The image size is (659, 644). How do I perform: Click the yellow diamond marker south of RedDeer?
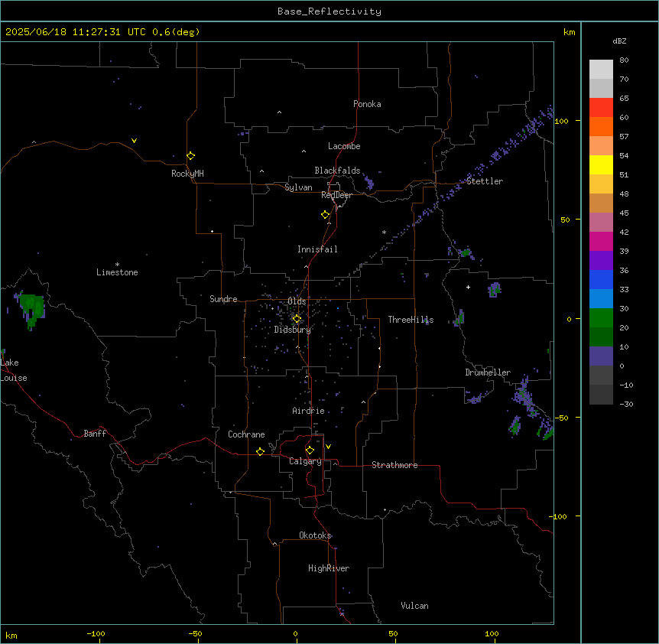(x=326, y=215)
